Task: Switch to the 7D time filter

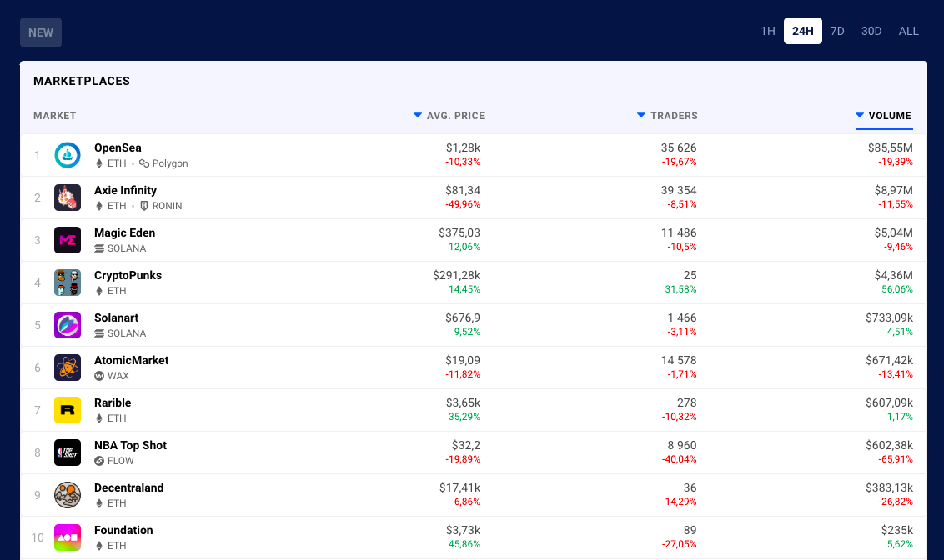Action: pyautogui.click(x=837, y=32)
